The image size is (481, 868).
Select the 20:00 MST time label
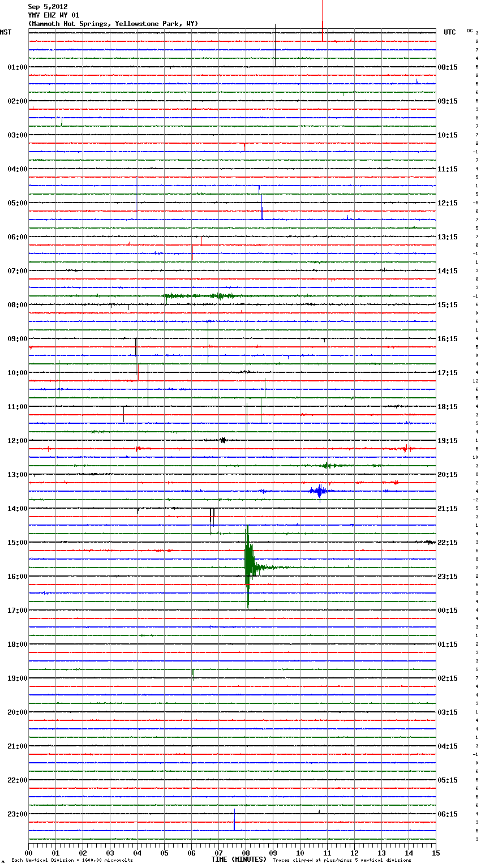(x=18, y=712)
